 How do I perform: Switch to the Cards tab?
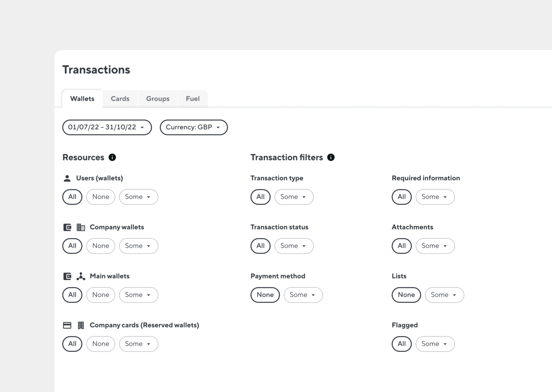point(120,99)
